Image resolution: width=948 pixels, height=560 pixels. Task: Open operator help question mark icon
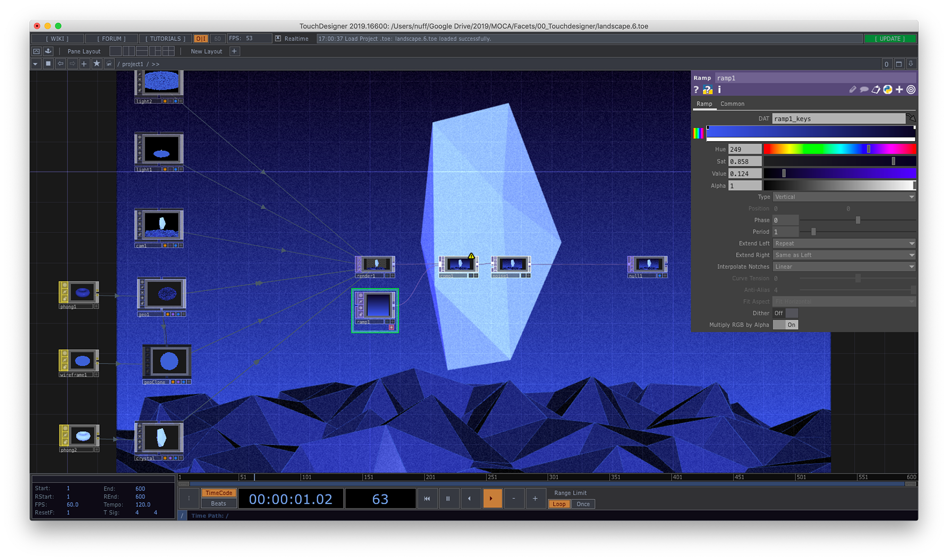click(x=696, y=90)
